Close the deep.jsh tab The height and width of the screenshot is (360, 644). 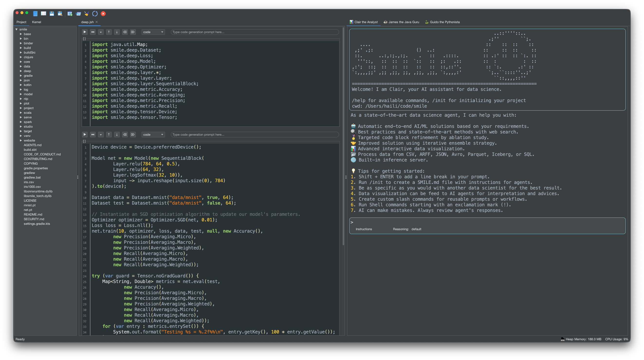coord(96,22)
